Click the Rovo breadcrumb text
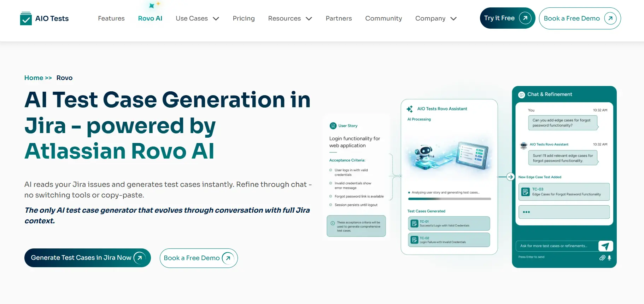Viewport: 644px width, 304px height. pos(64,78)
